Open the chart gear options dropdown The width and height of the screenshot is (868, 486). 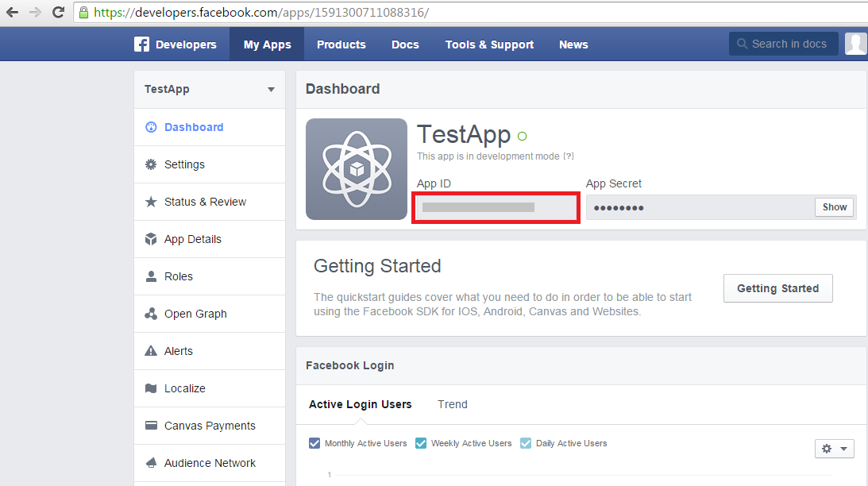pyautogui.click(x=834, y=449)
